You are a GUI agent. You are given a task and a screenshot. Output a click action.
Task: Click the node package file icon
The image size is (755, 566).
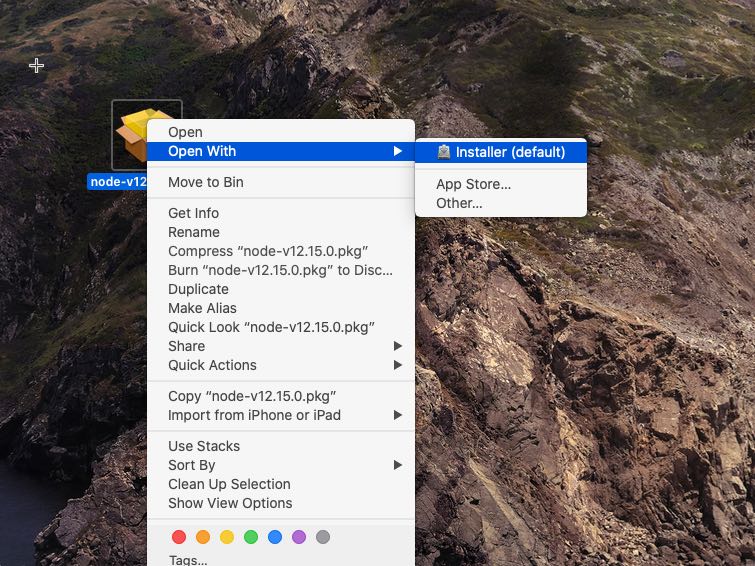[x=131, y=135]
